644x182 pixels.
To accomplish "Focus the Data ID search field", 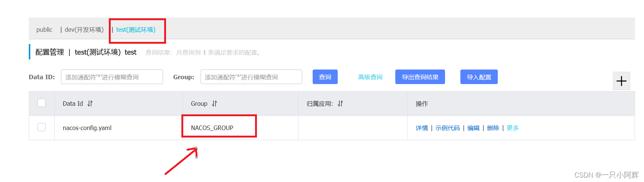I will 112,77.
